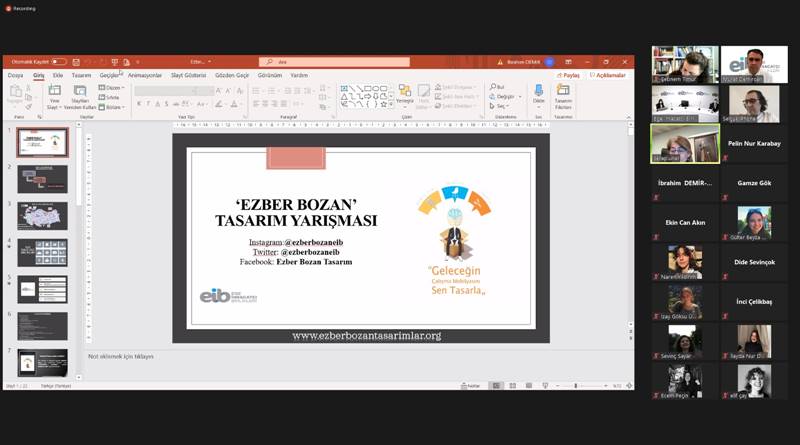Image resolution: width=800 pixels, height=445 pixels.
Task: Click Start From Beginning presentation icon in quick access
Action: pyautogui.click(x=115, y=62)
